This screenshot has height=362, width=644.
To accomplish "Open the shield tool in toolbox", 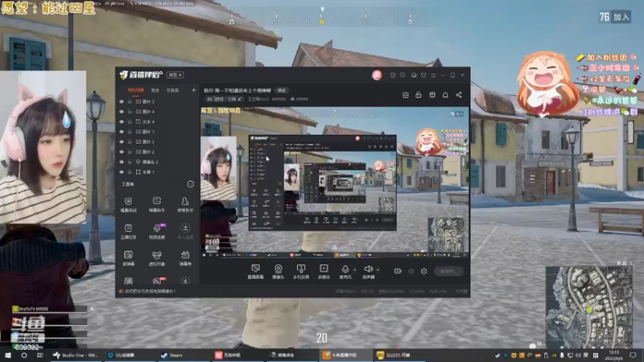I will (x=128, y=204).
